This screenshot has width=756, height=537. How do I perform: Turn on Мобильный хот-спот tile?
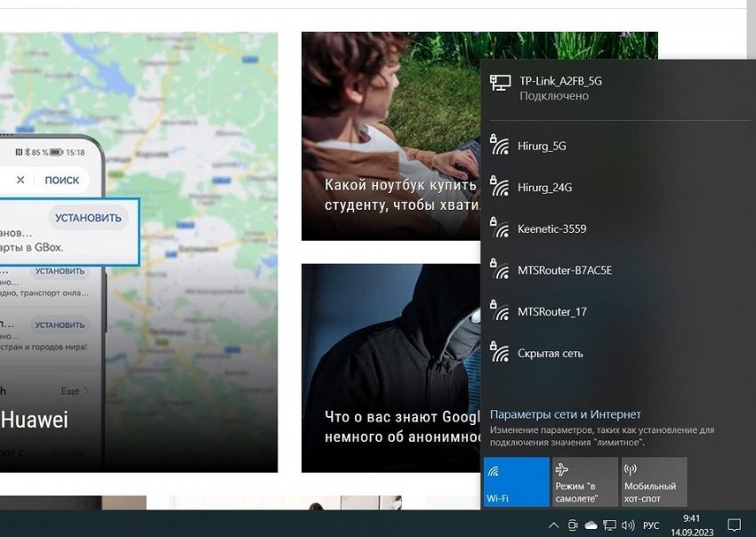pos(654,482)
